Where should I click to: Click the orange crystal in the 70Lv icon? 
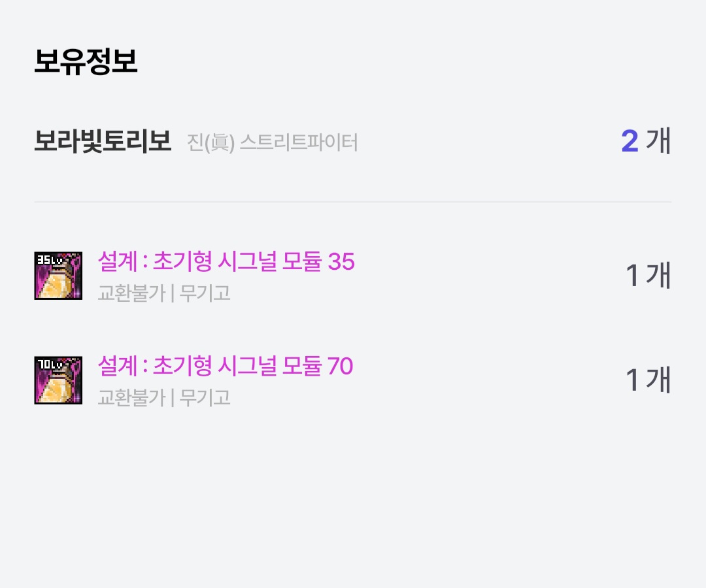click(58, 388)
